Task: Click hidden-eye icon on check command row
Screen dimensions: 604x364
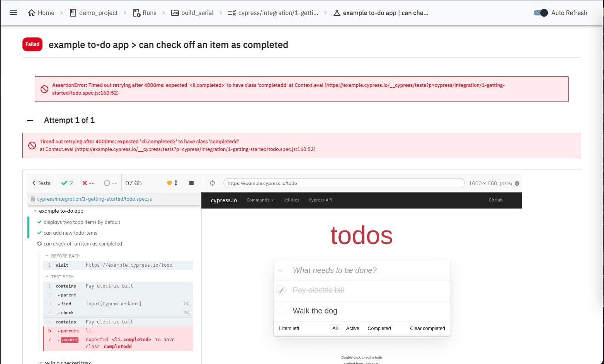Action: coord(186,313)
